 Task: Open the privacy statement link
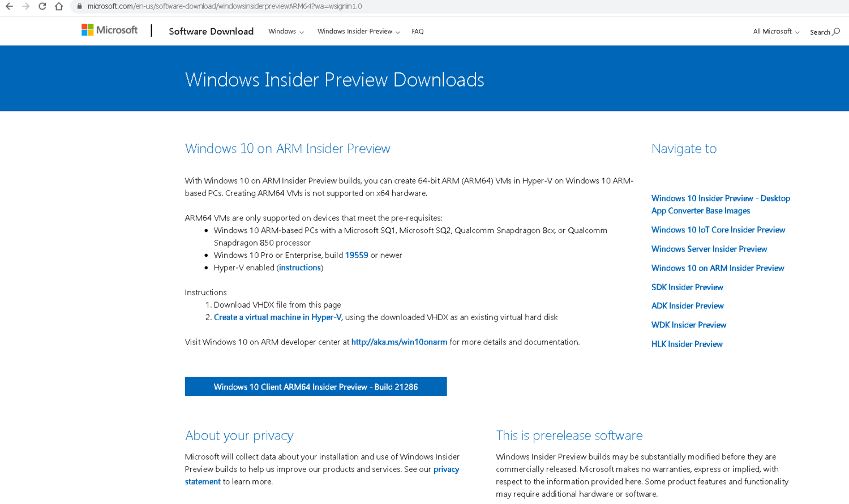[322, 475]
